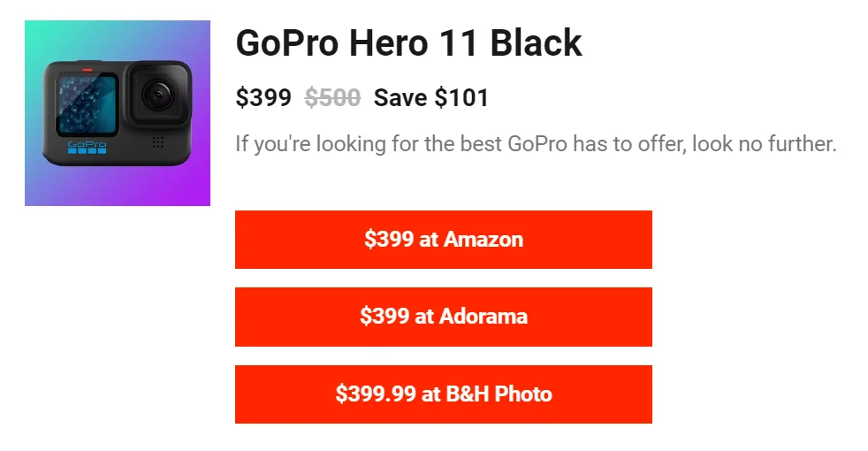Viewport: 868px width, 451px height.
Task: Click the red indicator light atop the camera
Action: [87, 70]
